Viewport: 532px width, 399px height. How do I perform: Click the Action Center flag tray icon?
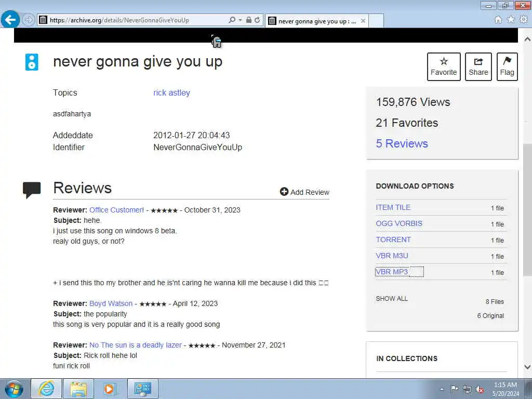pyautogui.click(x=454, y=389)
